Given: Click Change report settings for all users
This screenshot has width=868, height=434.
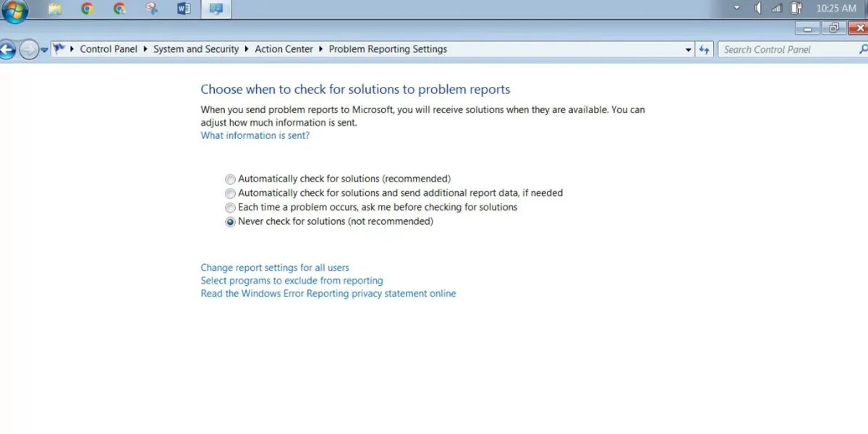Looking at the screenshot, I should click(275, 267).
